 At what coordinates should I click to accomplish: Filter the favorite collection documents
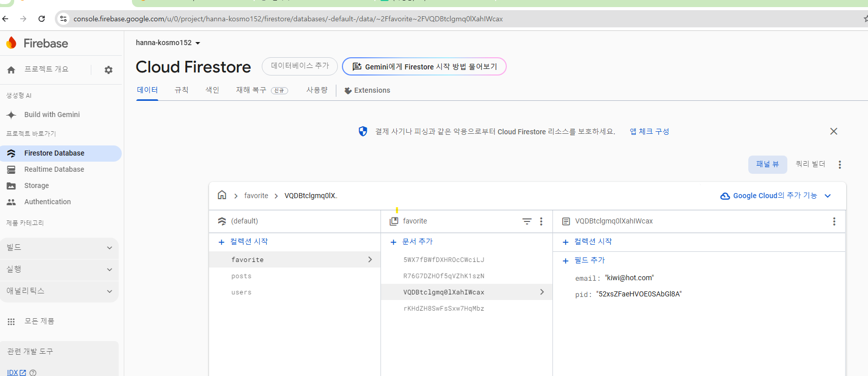click(x=527, y=221)
